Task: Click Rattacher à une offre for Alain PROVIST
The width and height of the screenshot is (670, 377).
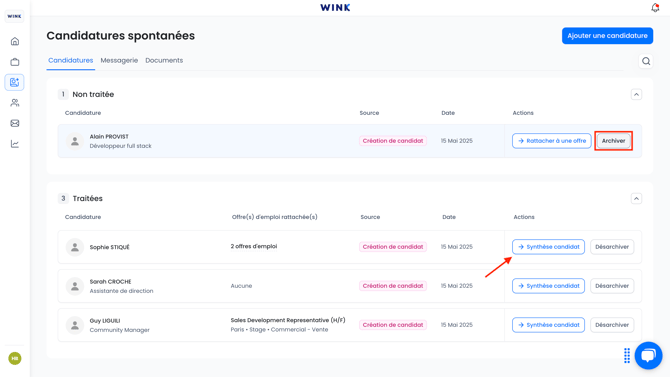Action: tap(552, 141)
